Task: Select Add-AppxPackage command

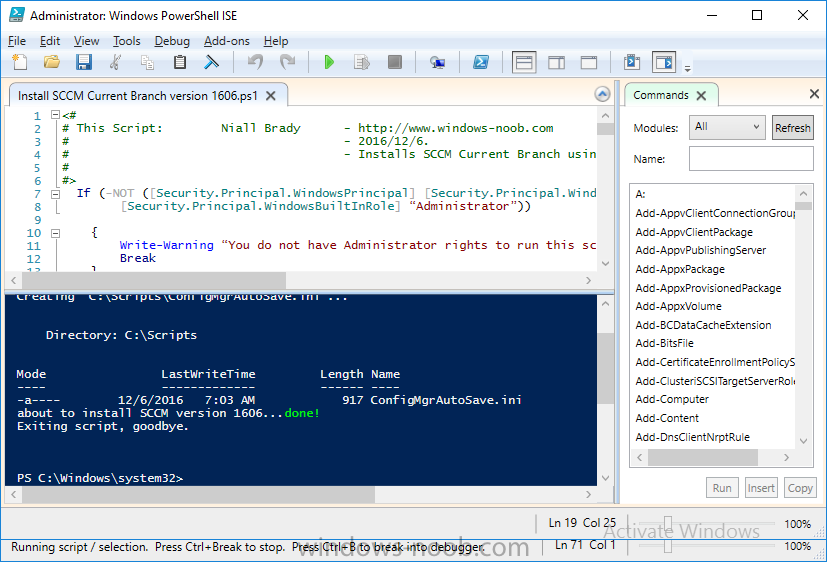Action: (680, 269)
